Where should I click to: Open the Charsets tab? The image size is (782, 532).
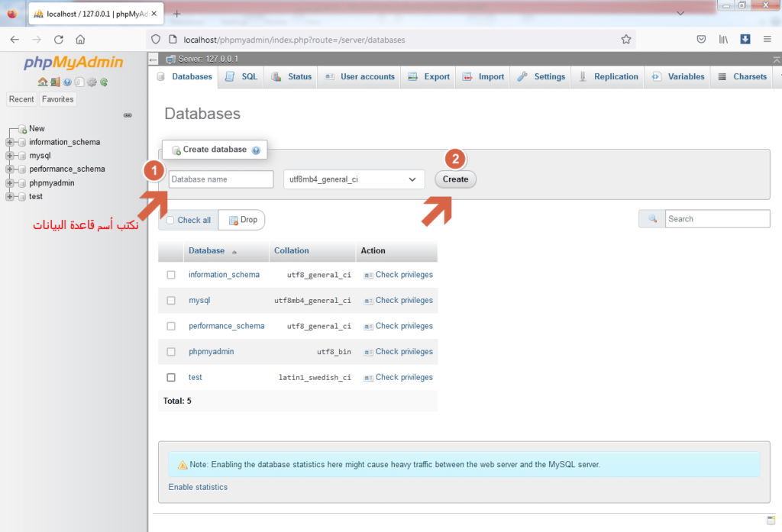click(742, 77)
